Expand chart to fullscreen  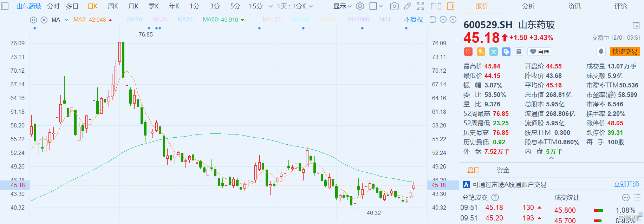tap(420, 6)
